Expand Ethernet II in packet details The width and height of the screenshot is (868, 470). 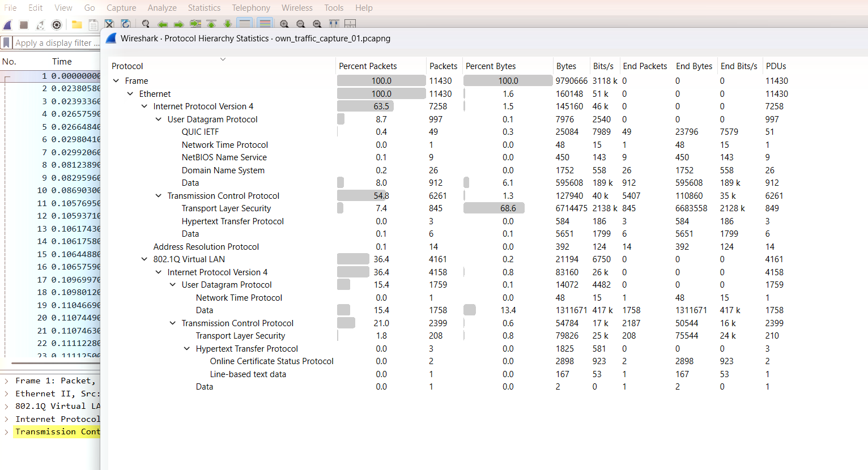[x=7, y=394]
